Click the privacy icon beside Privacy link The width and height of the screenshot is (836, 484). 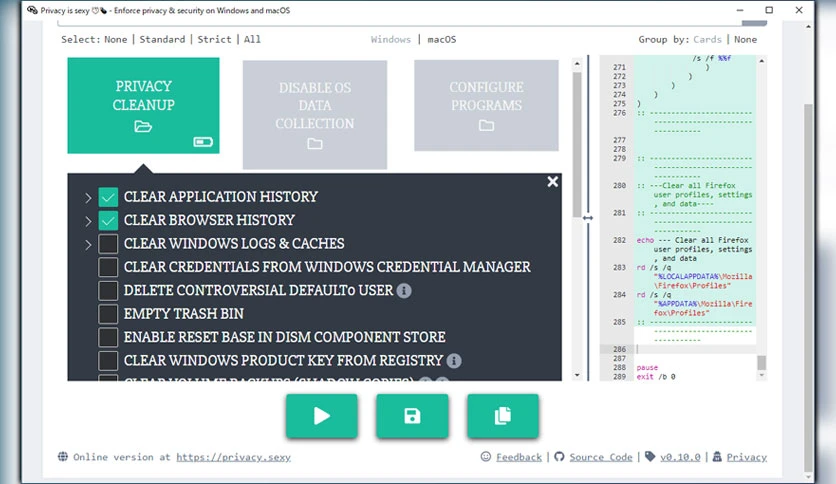click(x=717, y=456)
